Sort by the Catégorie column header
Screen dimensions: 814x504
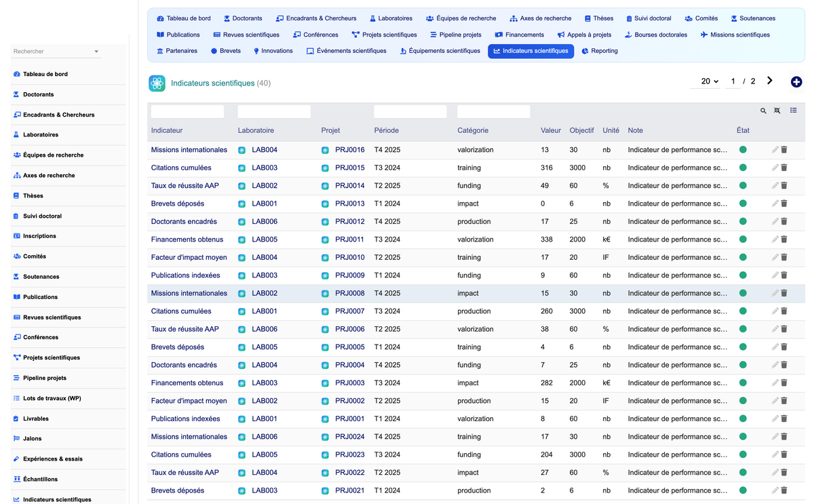point(473,130)
